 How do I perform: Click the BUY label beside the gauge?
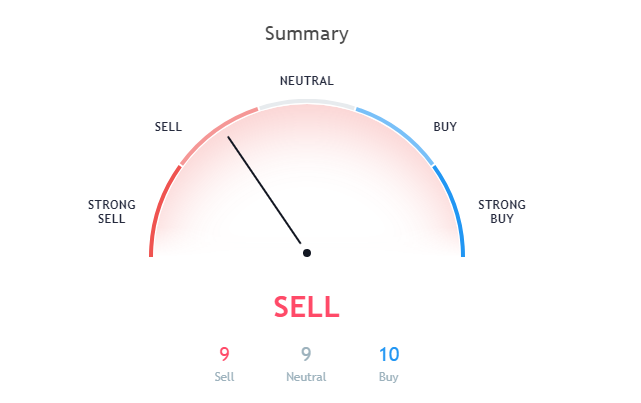tap(445, 127)
